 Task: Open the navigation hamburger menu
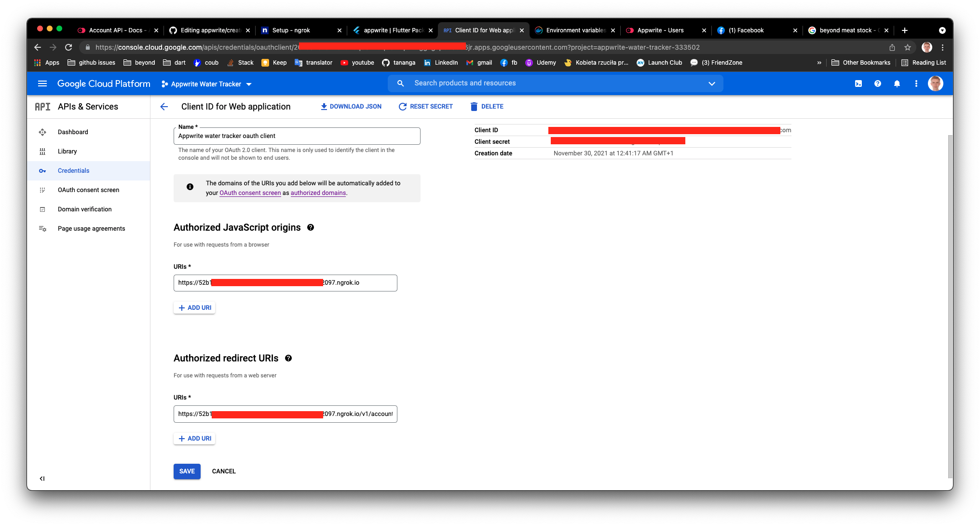(42, 83)
